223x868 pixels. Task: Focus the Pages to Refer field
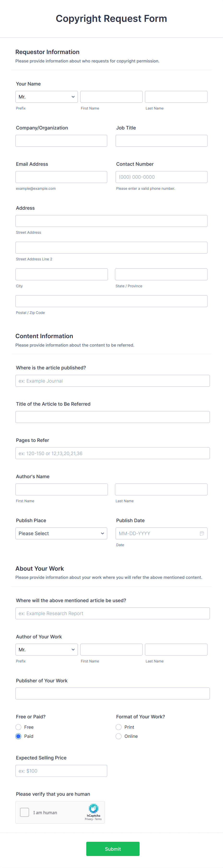112,453
